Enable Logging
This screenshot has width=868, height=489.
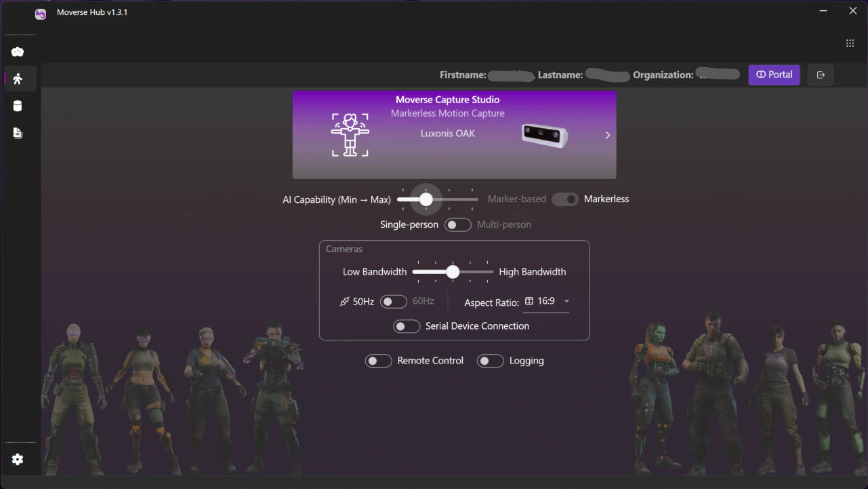pos(490,361)
